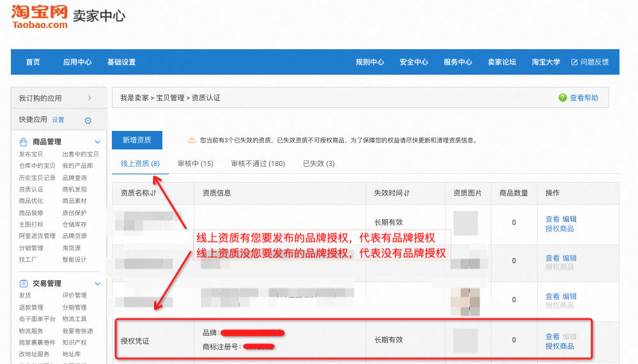Click the 查看帮助 link
This screenshot has width=638, height=364.
(x=584, y=98)
